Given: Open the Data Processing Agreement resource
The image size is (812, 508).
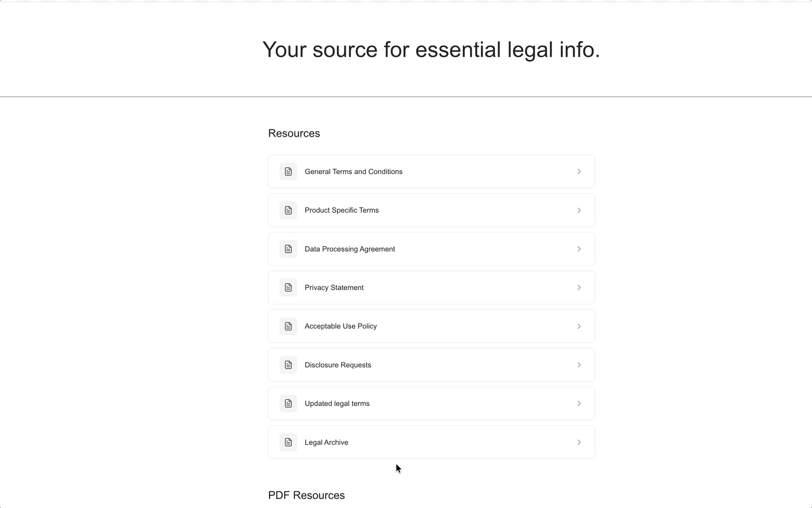Looking at the screenshot, I should 431,248.
